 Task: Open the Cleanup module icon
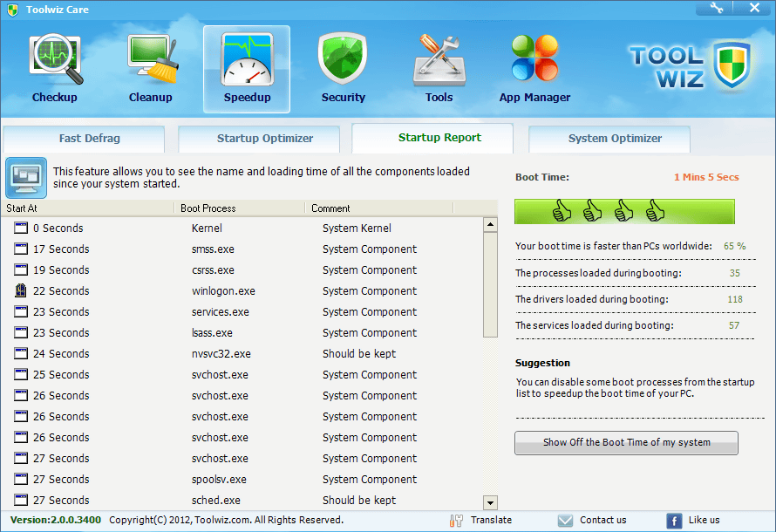pyautogui.click(x=152, y=59)
